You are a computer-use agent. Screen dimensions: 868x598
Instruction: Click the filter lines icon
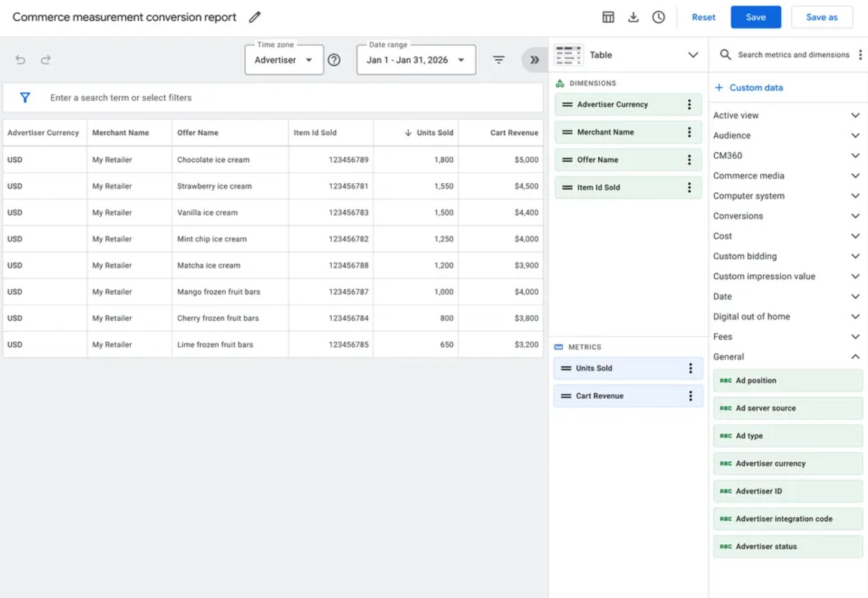499,60
